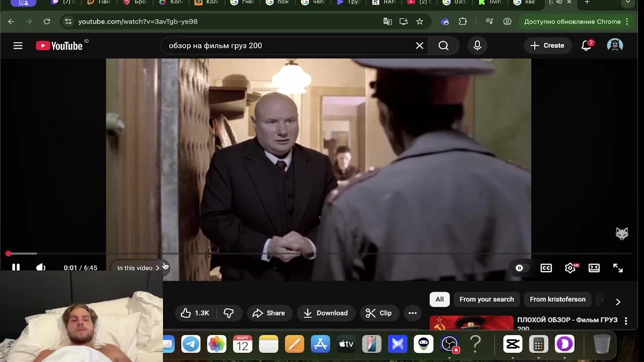Switch player to theater mode
Viewport: 644px width, 362px height.
tap(594, 268)
